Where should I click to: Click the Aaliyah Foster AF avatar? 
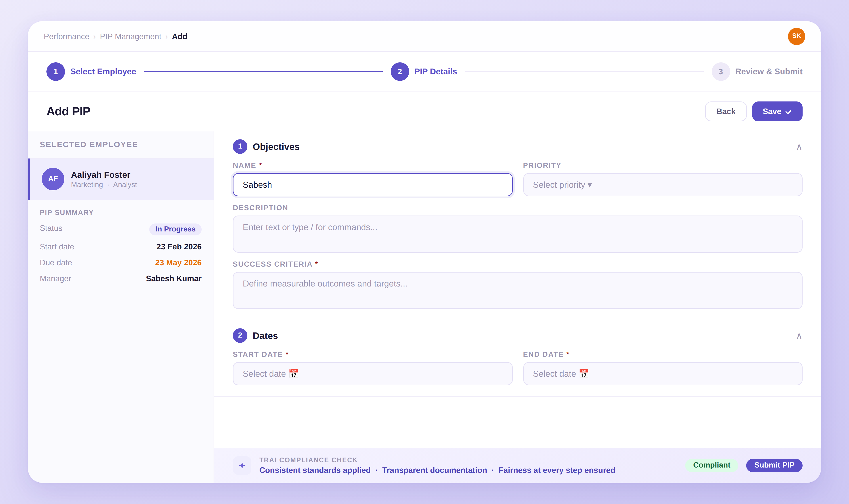[x=53, y=179]
